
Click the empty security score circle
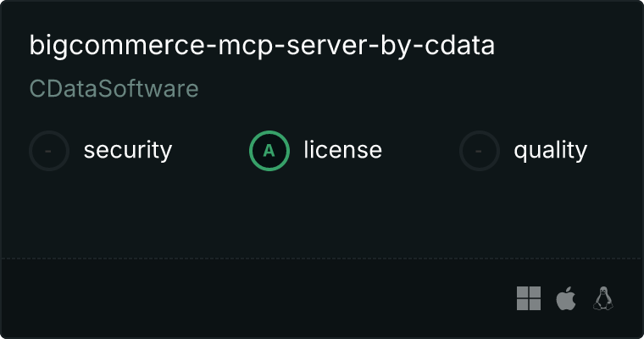[x=49, y=151]
